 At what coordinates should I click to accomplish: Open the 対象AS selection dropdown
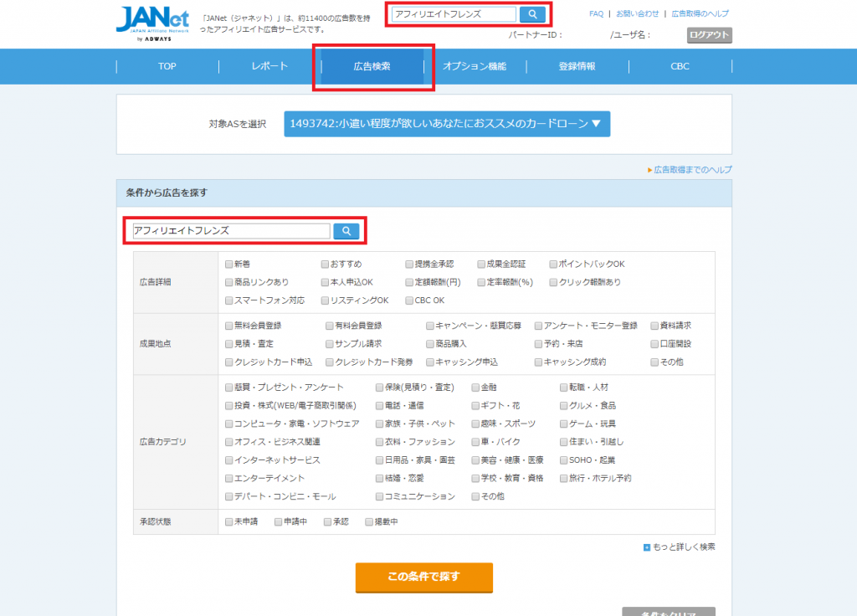click(x=446, y=124)
